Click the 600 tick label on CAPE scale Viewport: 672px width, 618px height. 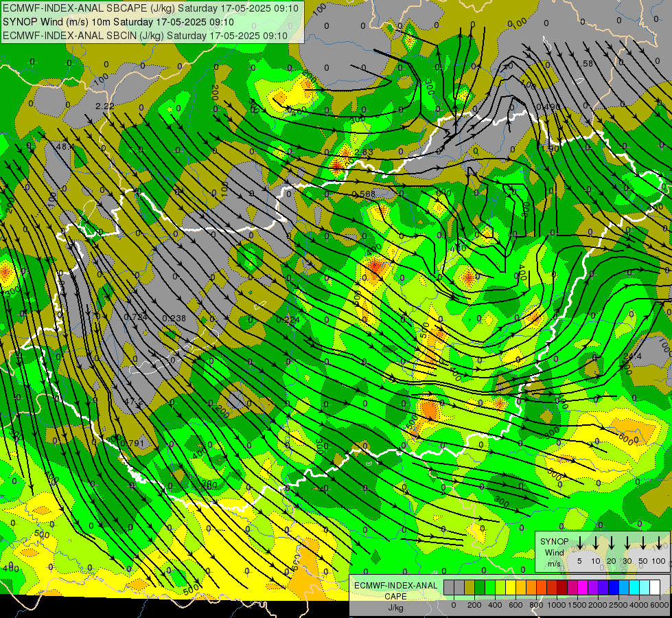coord(515,605)
